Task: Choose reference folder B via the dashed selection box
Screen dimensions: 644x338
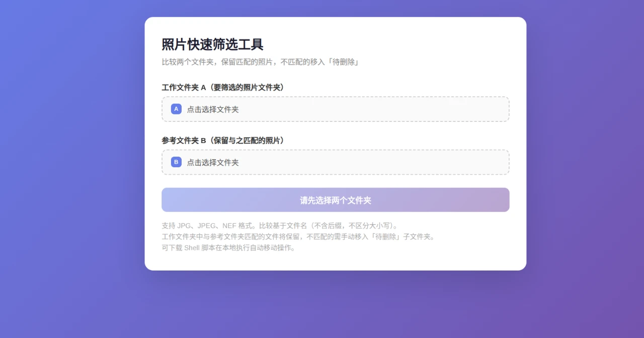Action: 336,162
